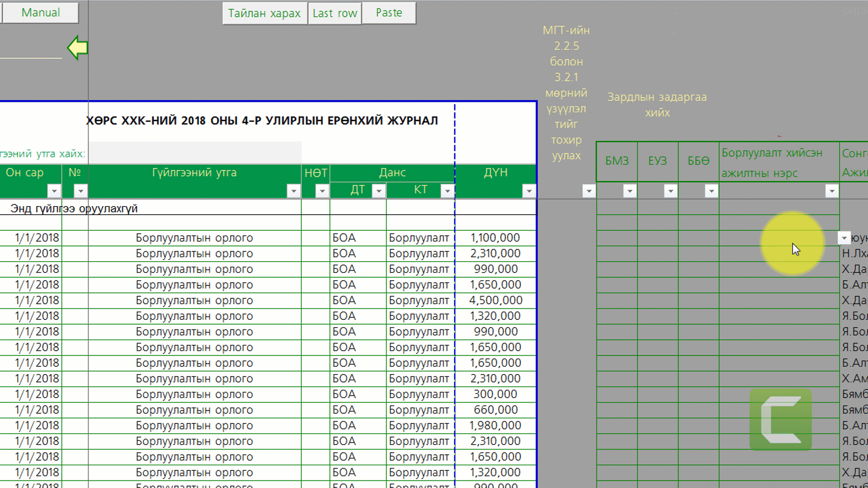Image resolution: width=868 pixels, height=488 pixels.
Task: Click the yellow left arrow icon
Action: point(78,47)
